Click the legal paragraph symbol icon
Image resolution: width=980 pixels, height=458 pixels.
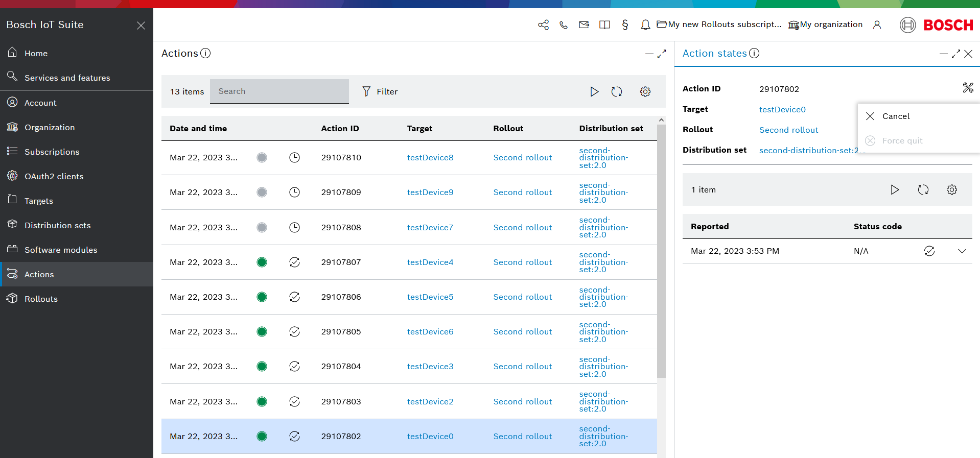[625, 25]
